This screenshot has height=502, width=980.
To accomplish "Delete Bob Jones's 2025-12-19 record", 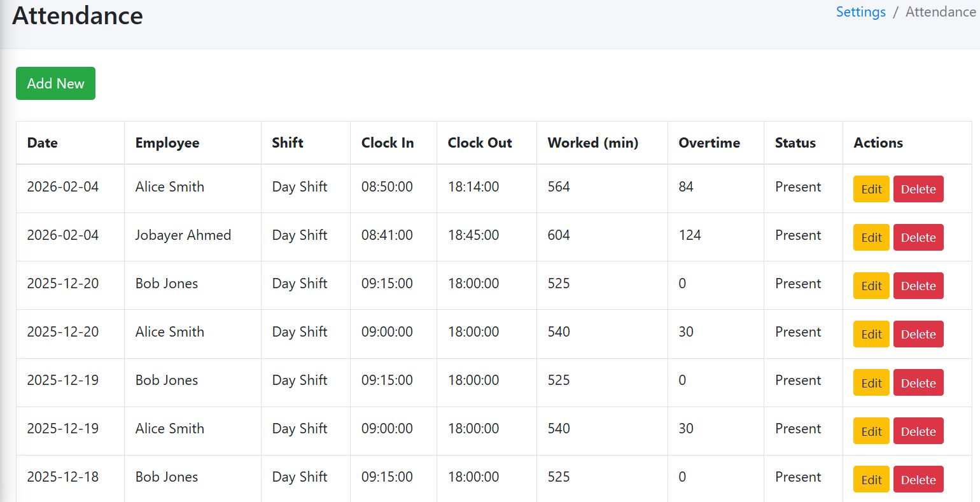I will tap(918, 383).
